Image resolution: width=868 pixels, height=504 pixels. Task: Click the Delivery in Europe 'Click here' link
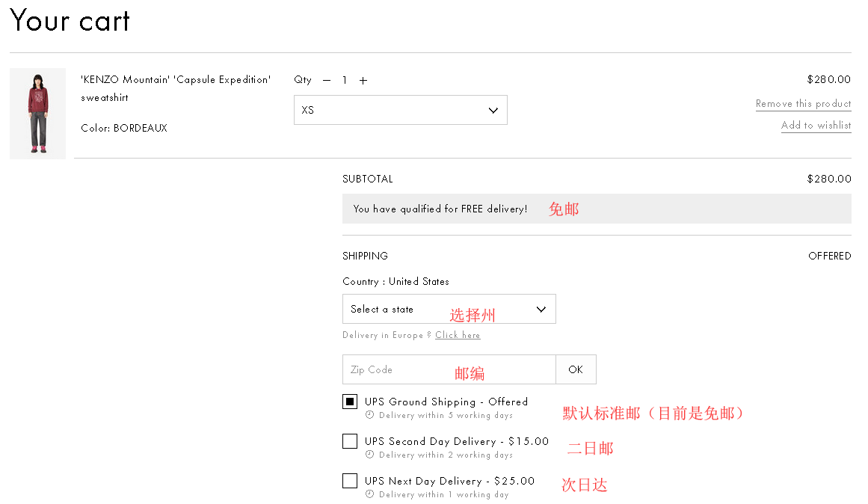click(458, 335)
